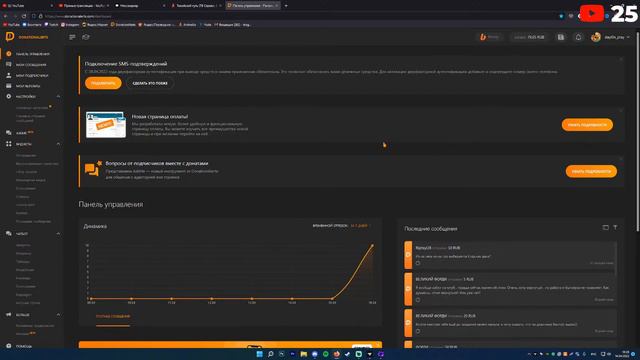Collapse the Виджеты sidebar section
Image resolution: width=640 pixels, height=360 pixels.
[58, 144]
